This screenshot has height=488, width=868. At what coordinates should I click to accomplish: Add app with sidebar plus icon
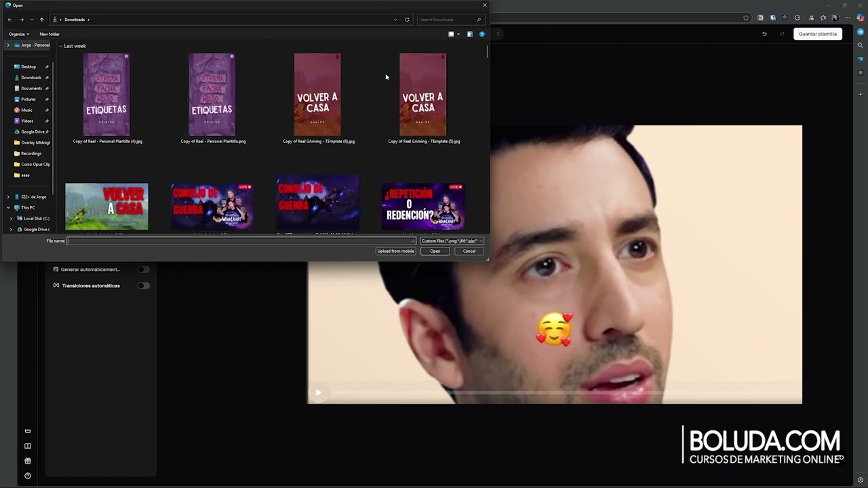[x=861, y=94]
